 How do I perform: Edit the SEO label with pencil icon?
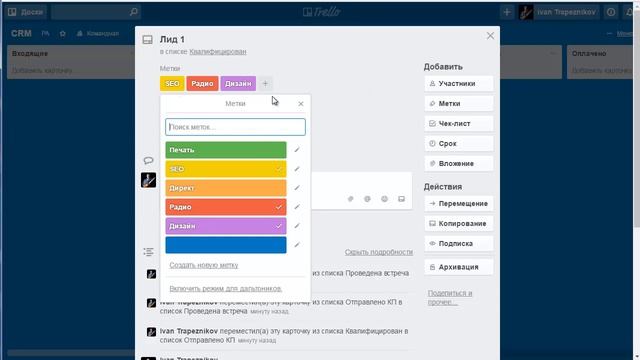point(297,169)
